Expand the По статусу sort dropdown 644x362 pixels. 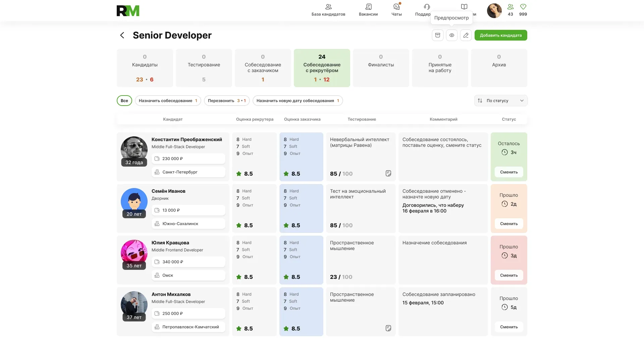point(501,101)
